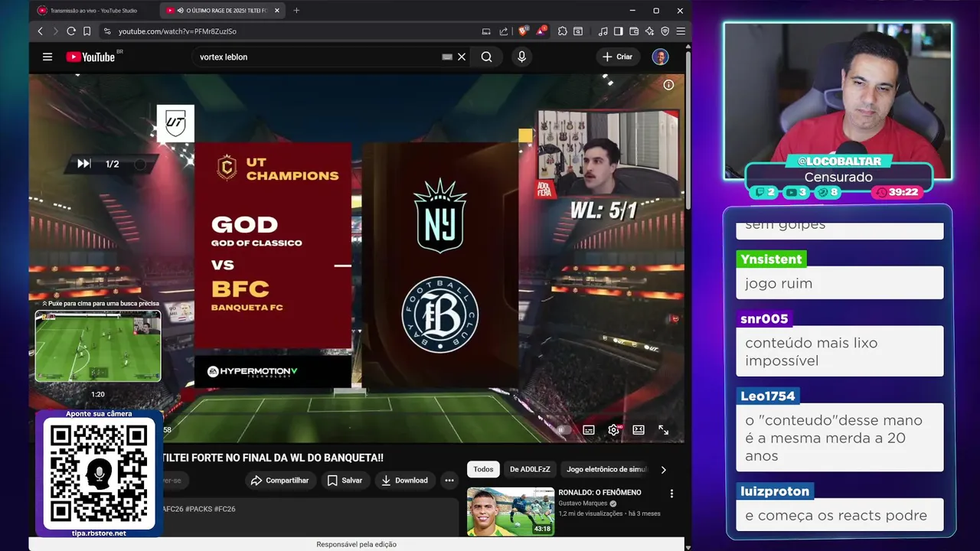Toggle the browser sidebar panel
The height and width of the screenshot is (551, 980).
point(619,31)
